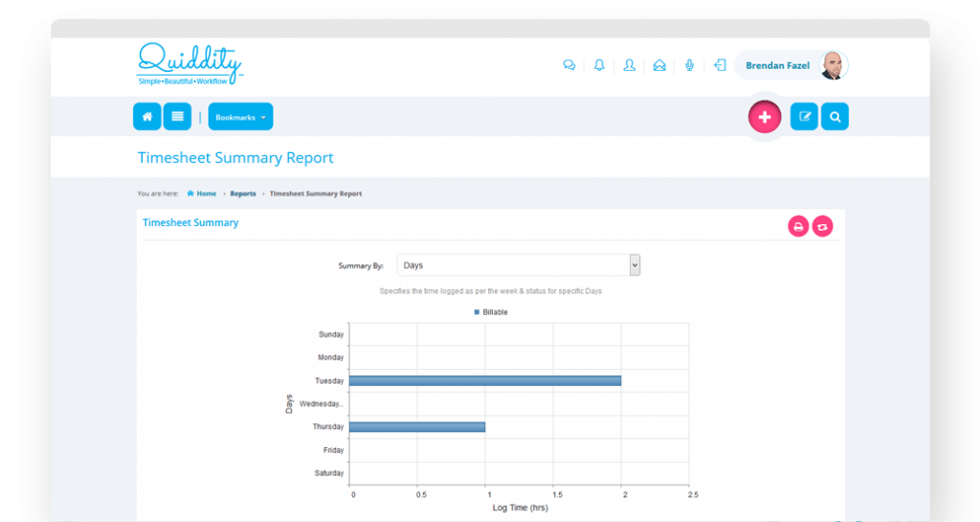This screenshot has width=980, height=522.
Task: Toggle the Billable legend entry
Action: (491, 312)
